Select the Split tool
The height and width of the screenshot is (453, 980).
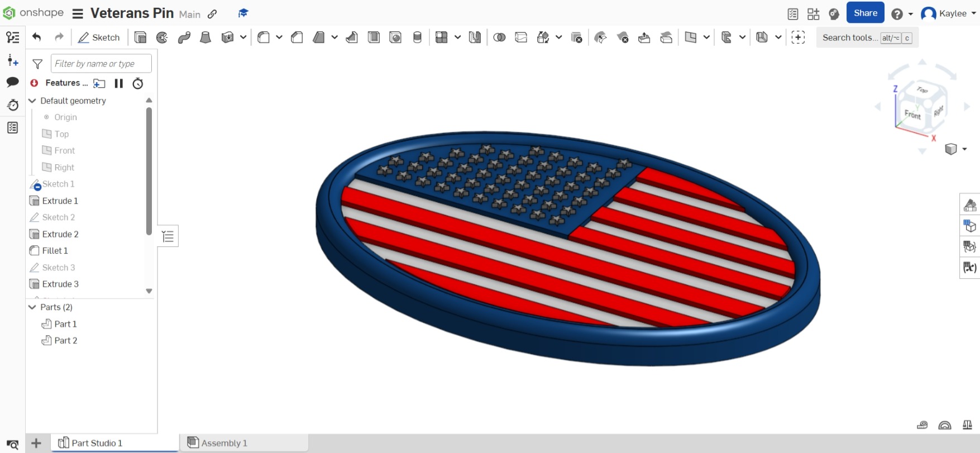click(x=521, y=37)
